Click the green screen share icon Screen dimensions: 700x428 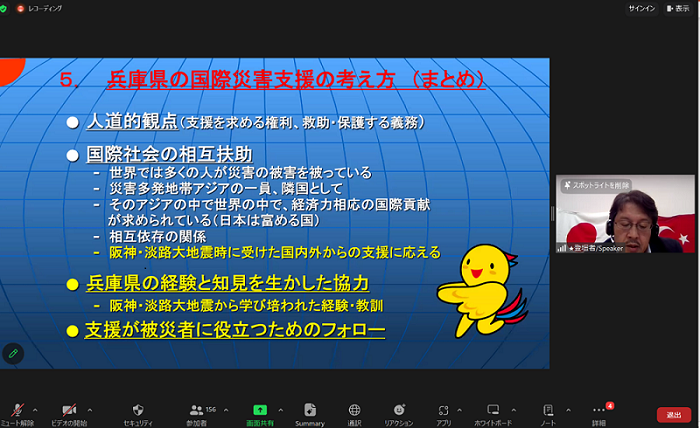(x=260, y=410)
